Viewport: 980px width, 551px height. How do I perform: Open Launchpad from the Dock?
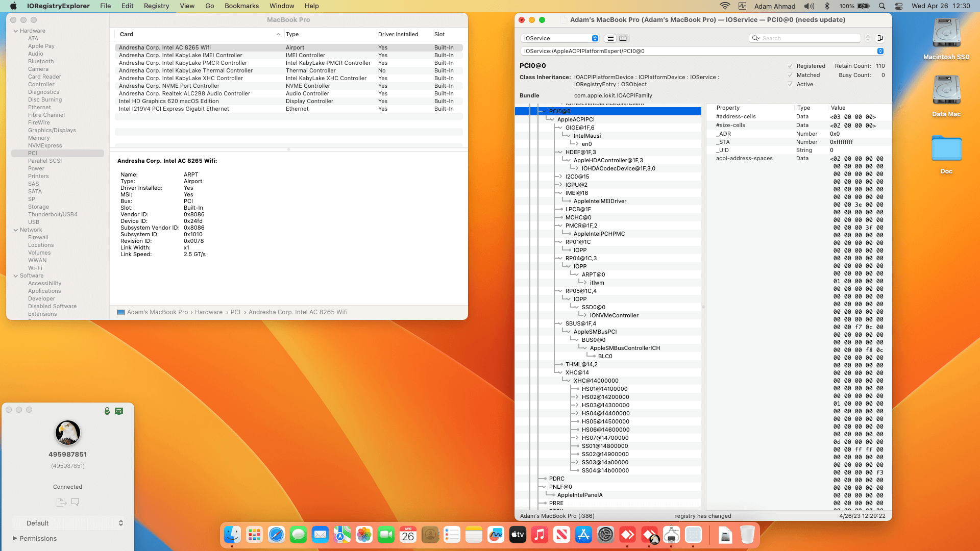[254, 535]
